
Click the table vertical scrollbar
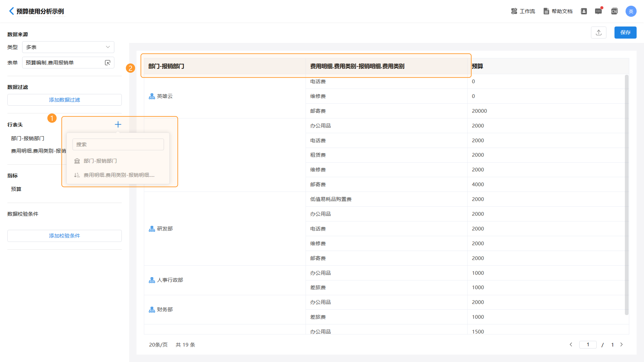coord(627,195)
